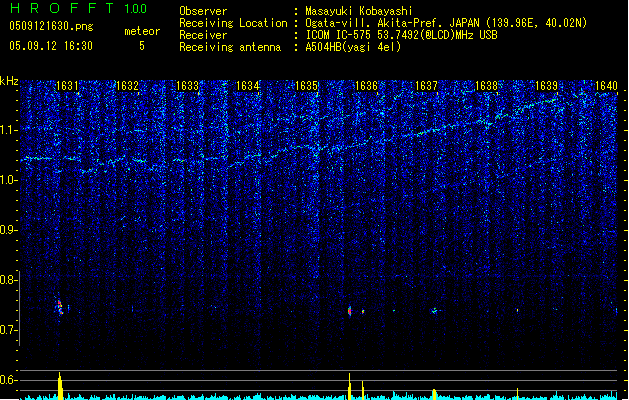
Task: Click antenna text A504HB(yagi 4el)
Action: pos(353,47)
